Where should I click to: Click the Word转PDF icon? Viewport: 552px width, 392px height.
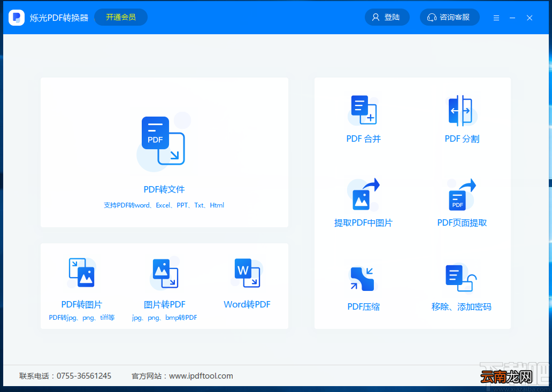click(x=247, y=273)
